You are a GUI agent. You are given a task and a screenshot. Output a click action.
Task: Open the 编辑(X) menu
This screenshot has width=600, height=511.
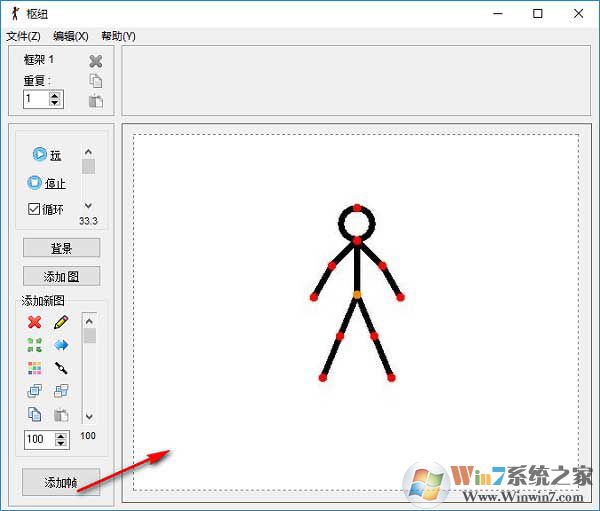tap(71, 36)
